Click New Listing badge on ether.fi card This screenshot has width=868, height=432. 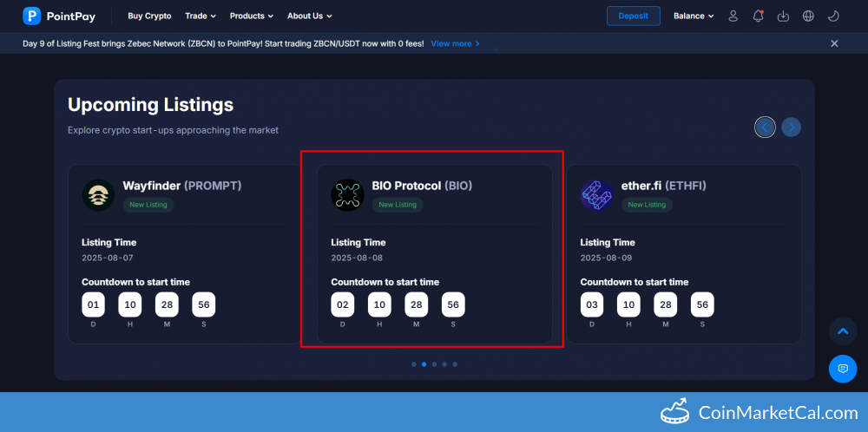[647, 205]
